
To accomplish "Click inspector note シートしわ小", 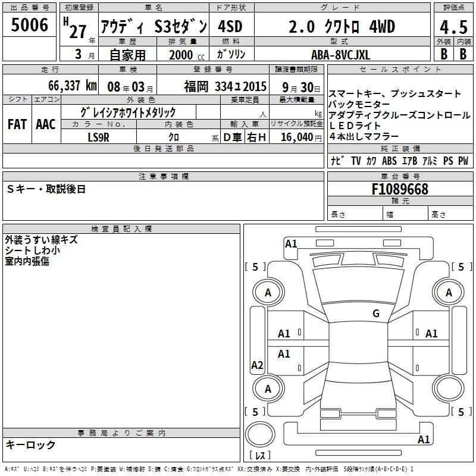I will click(x=33, y=250).
